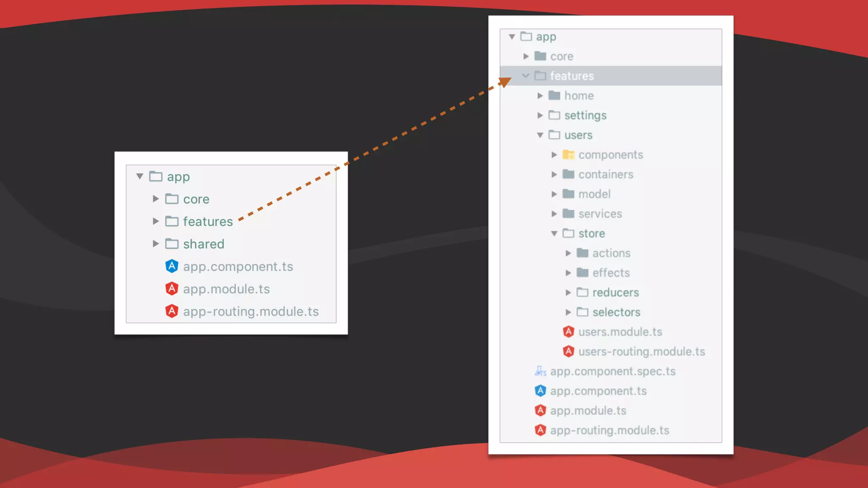Collapse the highlighted features folder chevron

click(x=526, y=76)
